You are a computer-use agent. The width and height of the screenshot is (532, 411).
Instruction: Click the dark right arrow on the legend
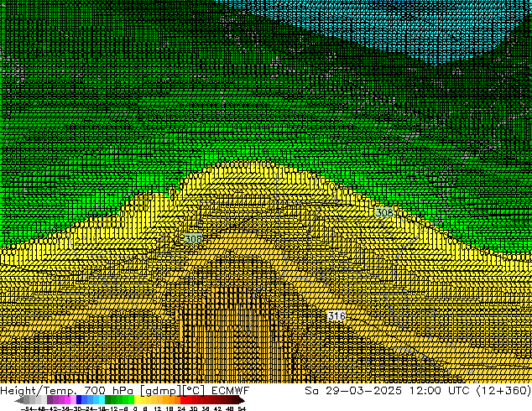(242, 400)
